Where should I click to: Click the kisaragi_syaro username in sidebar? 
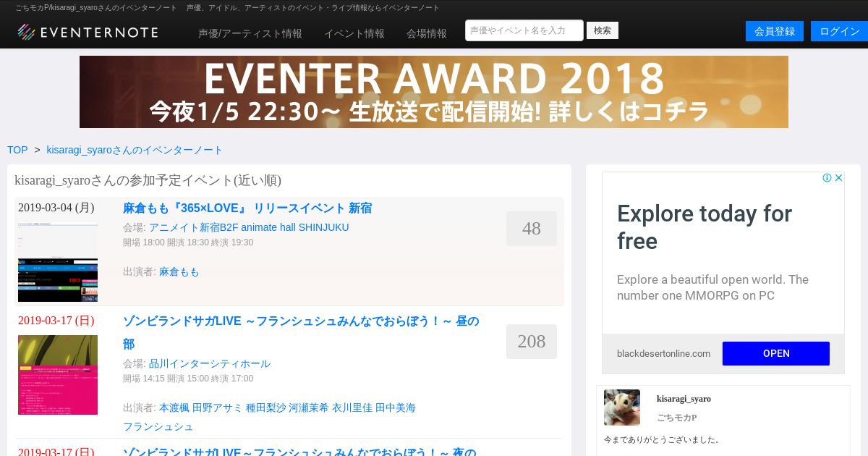click(x=684, y=399)
